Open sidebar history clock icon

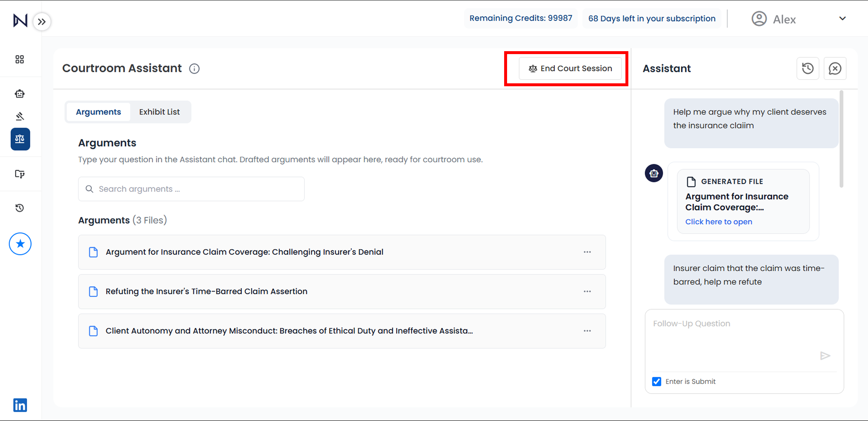(20, 208)
